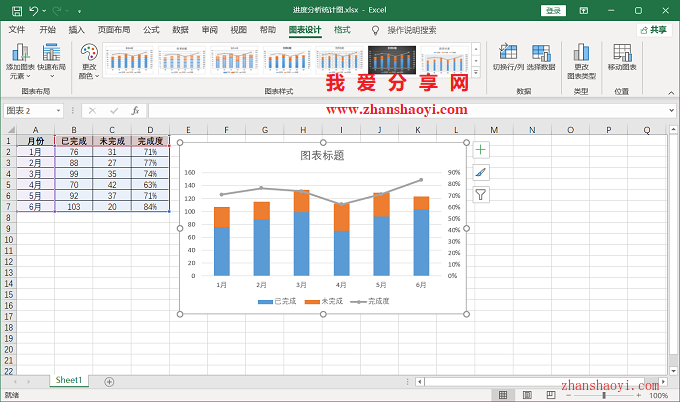Apply the first chart style thumbnail
Viewport: 680px width, 402px height.
pyautogui.click(x=128, y=59)
